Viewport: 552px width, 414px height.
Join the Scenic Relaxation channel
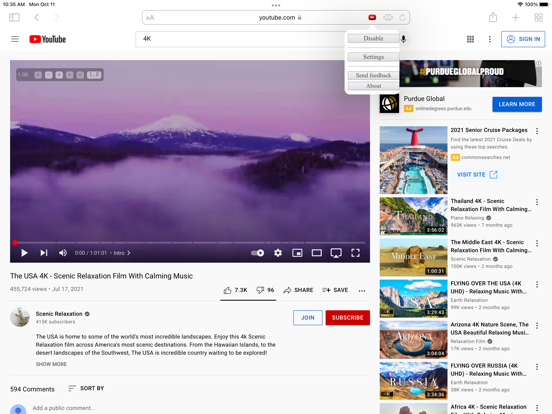[308, 318]
